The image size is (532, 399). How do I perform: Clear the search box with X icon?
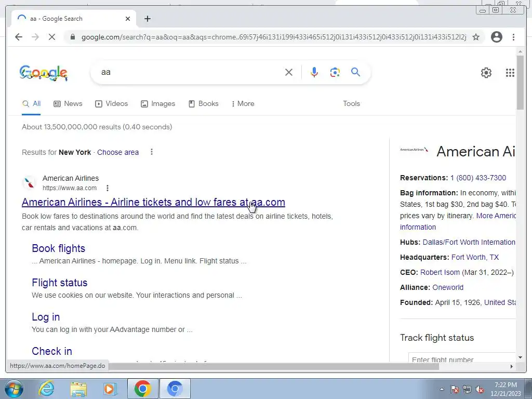(289, 72)
